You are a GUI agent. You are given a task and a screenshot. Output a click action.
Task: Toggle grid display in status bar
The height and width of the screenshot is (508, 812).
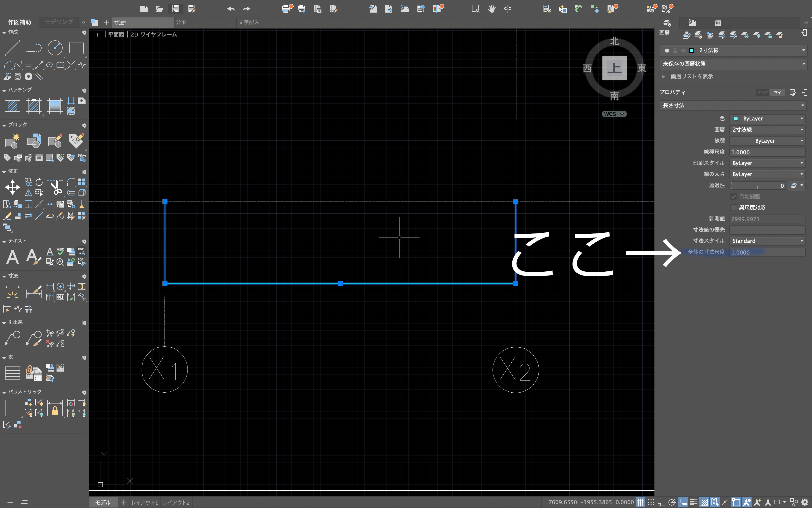[641, 502]
